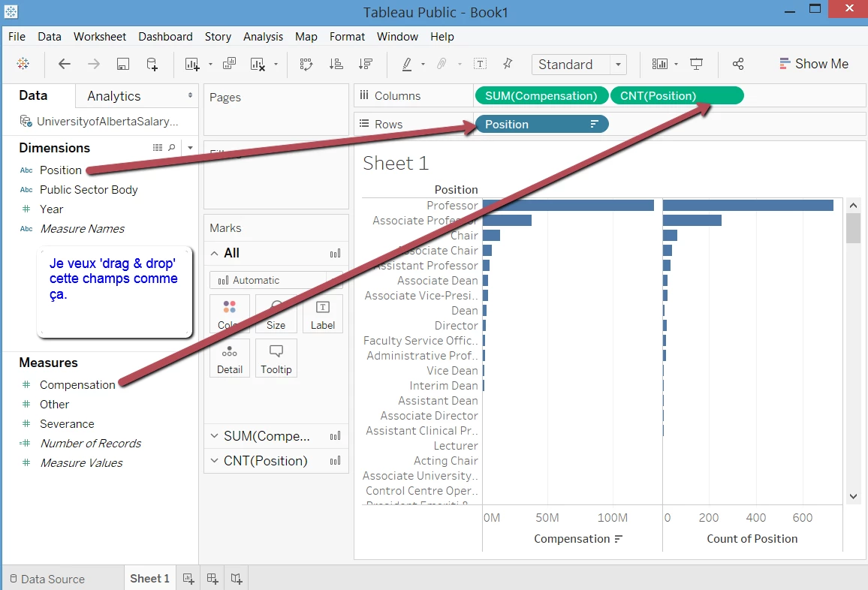Click the Save icon in toolbar
The width and height of the screenshot is (868, 590).
click(x=123, y=64)
